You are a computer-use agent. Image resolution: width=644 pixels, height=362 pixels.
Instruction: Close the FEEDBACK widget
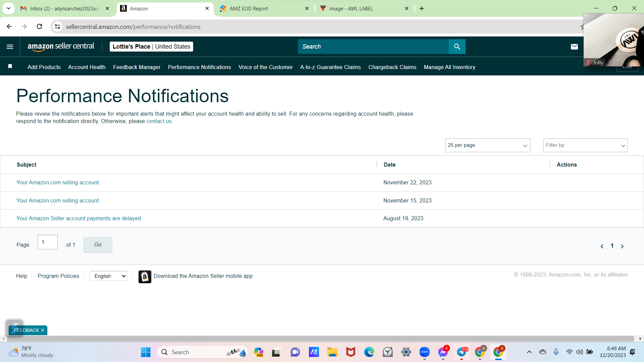click(x=43, y=330)
